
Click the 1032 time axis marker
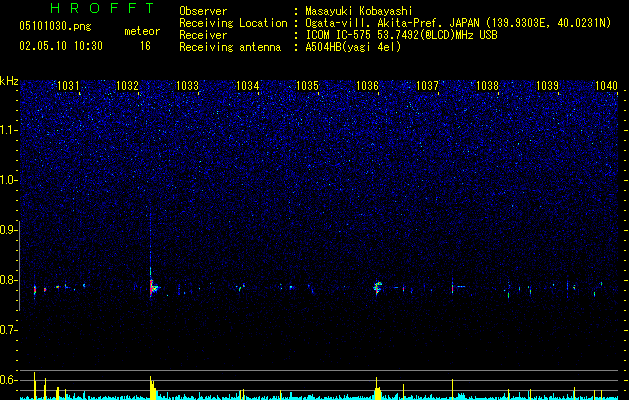(x=127, y=85)
